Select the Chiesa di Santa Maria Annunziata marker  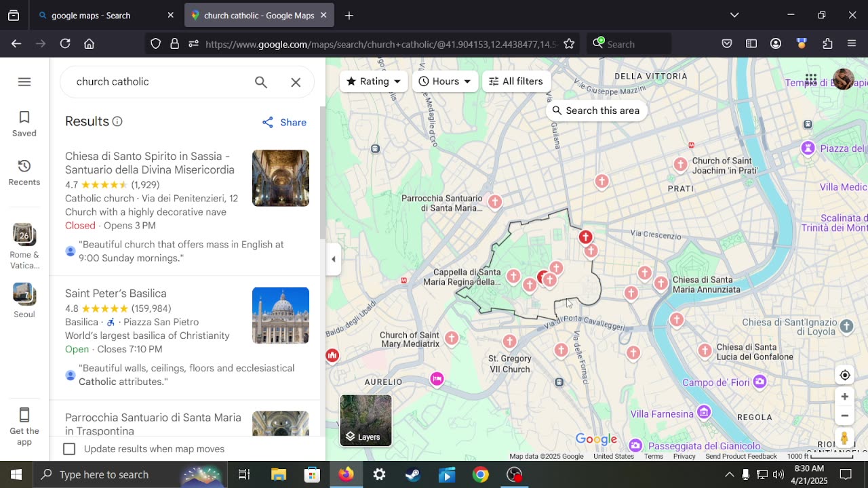[661, 283]
